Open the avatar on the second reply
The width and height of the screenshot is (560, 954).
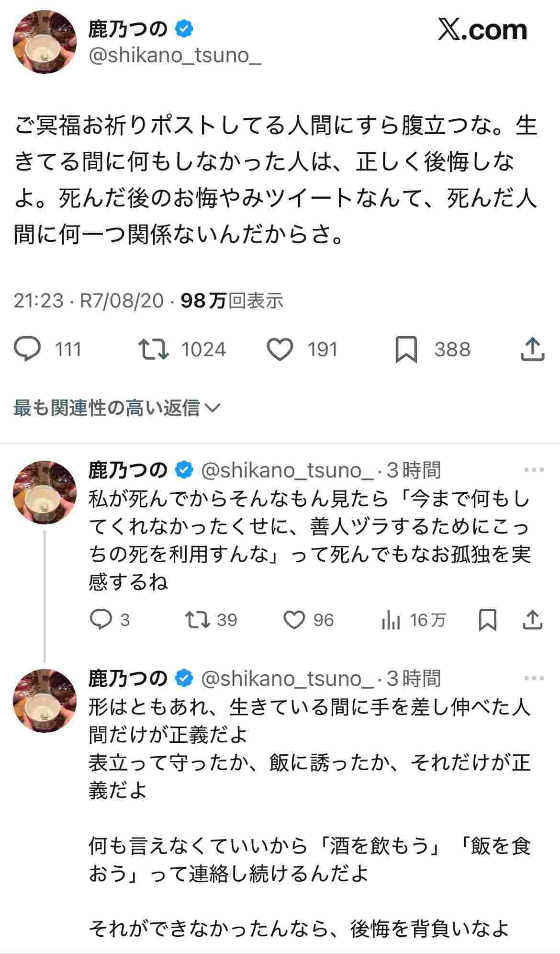click(x=45, y=700)
